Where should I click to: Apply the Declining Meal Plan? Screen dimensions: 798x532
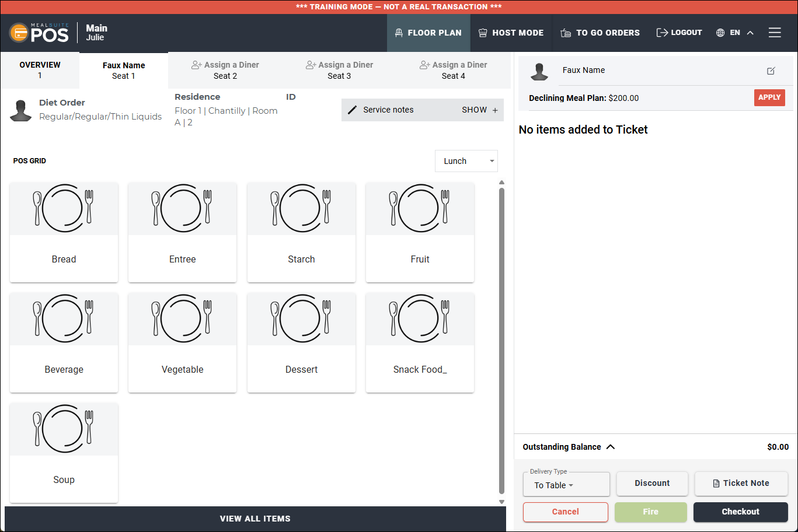tap(769, 97)
